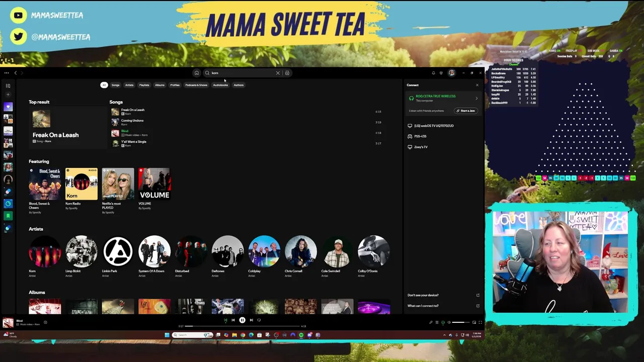This screenshot has height=362, width=644.
Task: Open the three-dot Spotify menu
Action: tap(7, 73)
